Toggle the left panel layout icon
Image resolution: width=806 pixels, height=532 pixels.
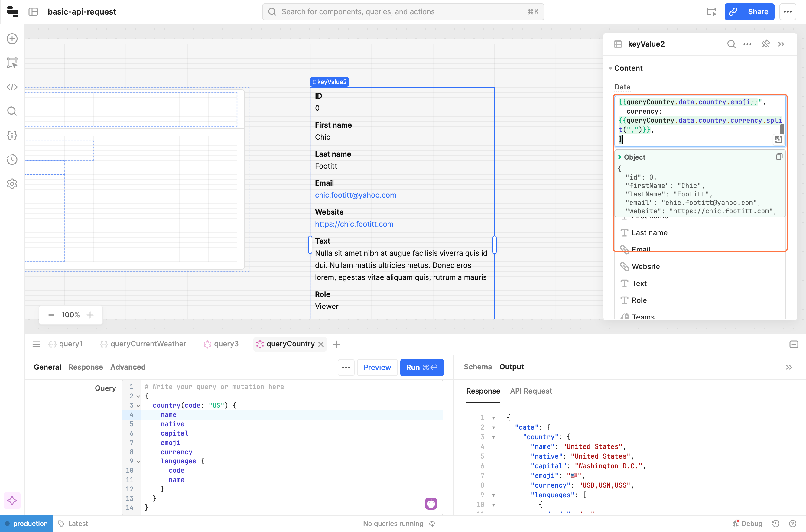coord(33,12)
